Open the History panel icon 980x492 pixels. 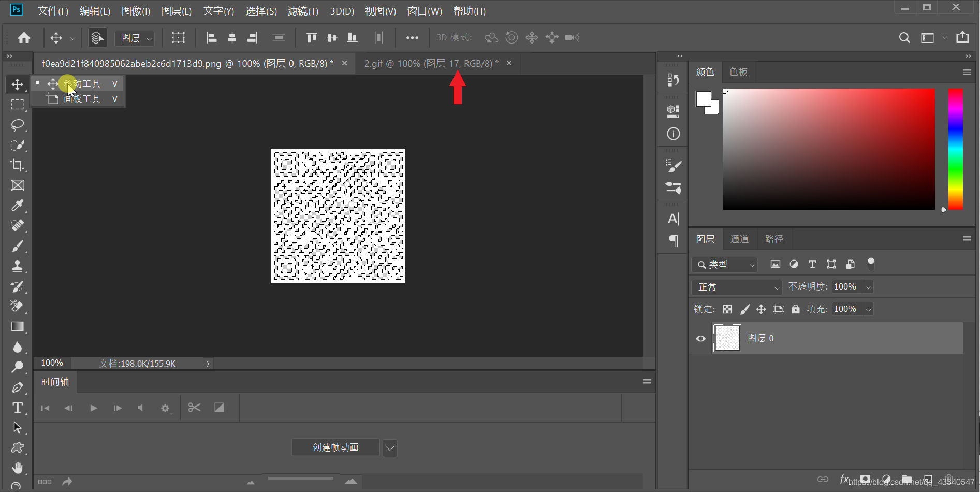673,80
